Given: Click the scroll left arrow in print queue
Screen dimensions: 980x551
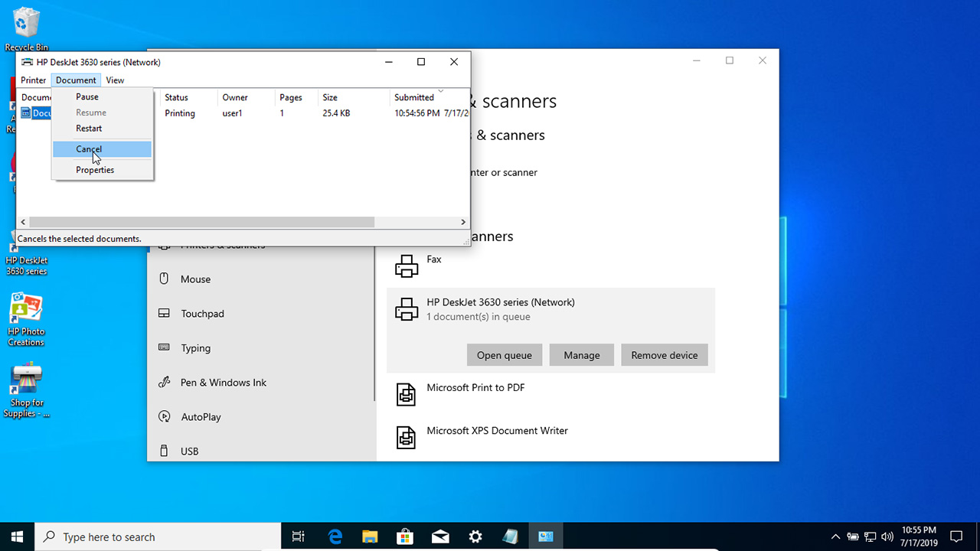Looking at the screenshot, I should pyautogui.click(x=23, y=222).
